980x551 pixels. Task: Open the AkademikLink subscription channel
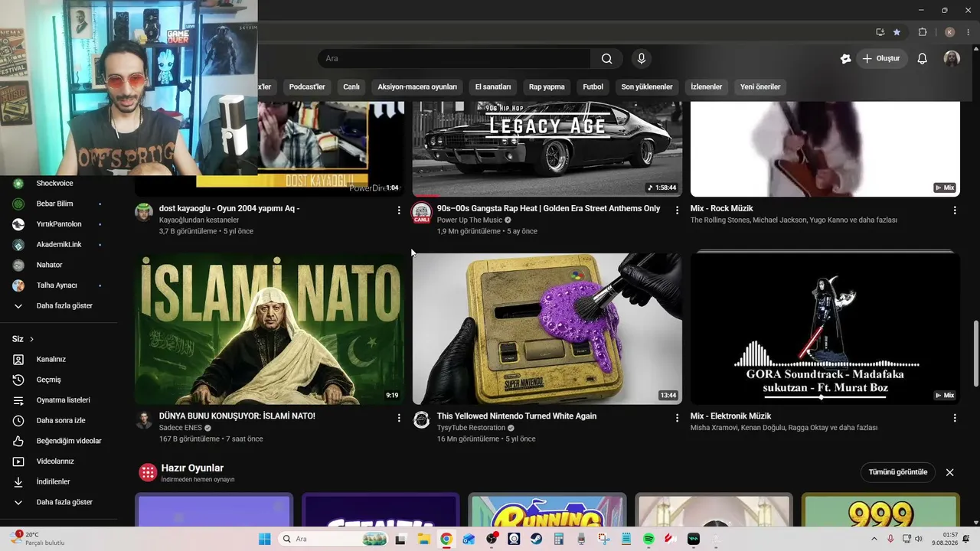[59, 245]
